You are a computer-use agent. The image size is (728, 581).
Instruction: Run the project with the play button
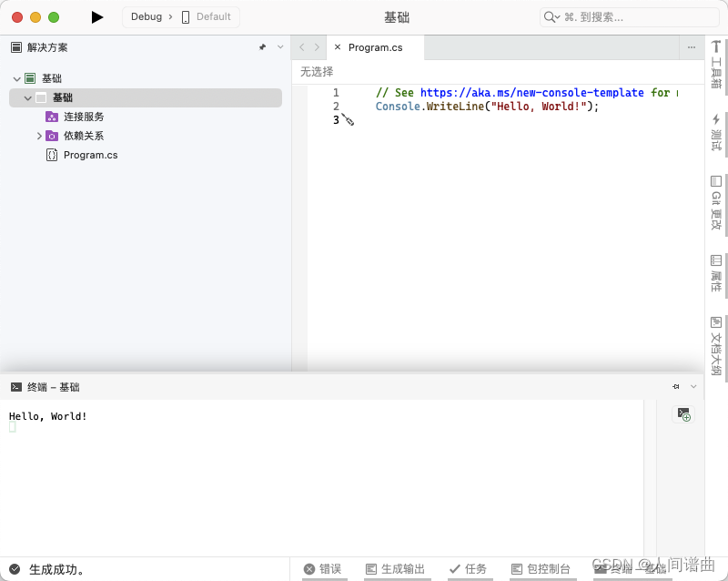(x=97, y=16)
